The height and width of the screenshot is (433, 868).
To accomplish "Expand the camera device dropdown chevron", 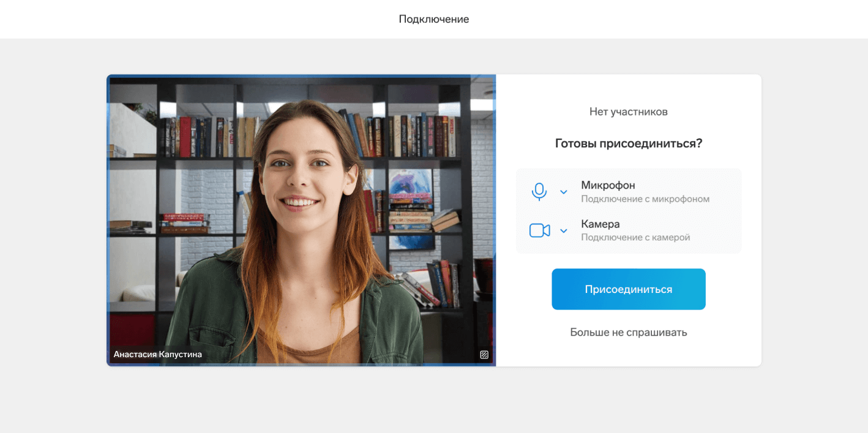I will (564, 231).
